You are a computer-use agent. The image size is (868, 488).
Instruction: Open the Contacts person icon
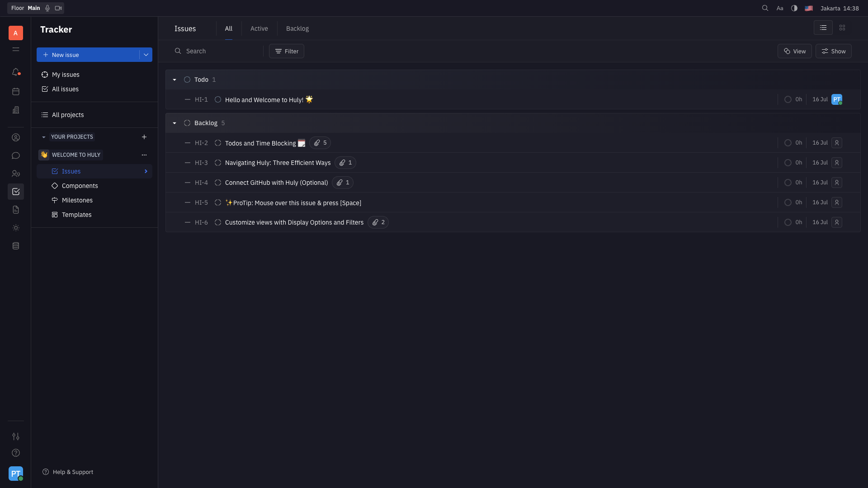point(16,137)
